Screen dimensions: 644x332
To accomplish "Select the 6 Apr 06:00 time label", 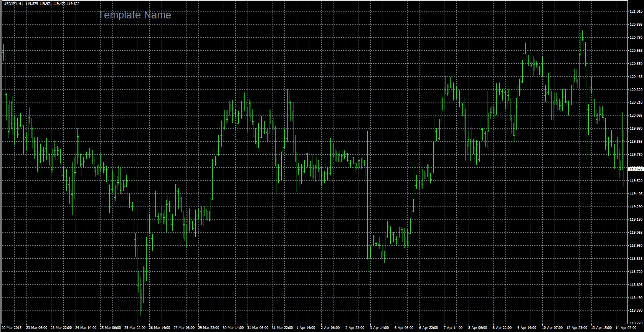I will coord(404,328).
